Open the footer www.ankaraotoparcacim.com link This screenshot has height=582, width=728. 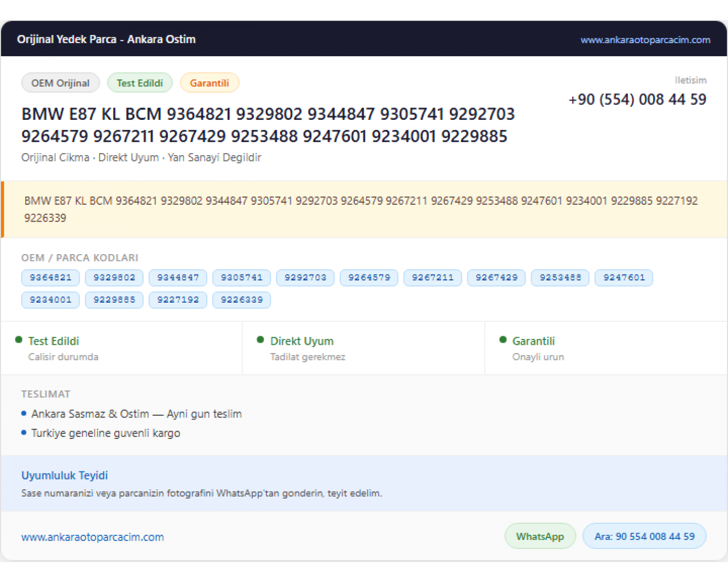93,537
